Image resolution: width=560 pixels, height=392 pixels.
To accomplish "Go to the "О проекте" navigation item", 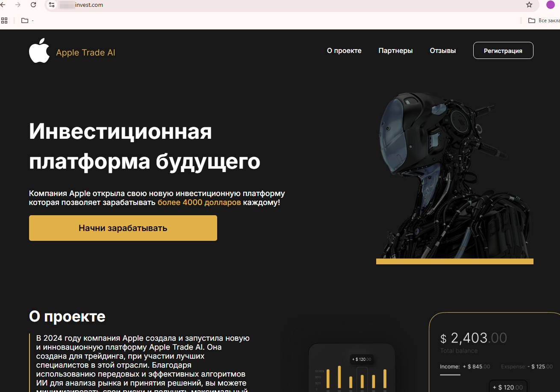I will pyautogui.click(x=344, y=51).
